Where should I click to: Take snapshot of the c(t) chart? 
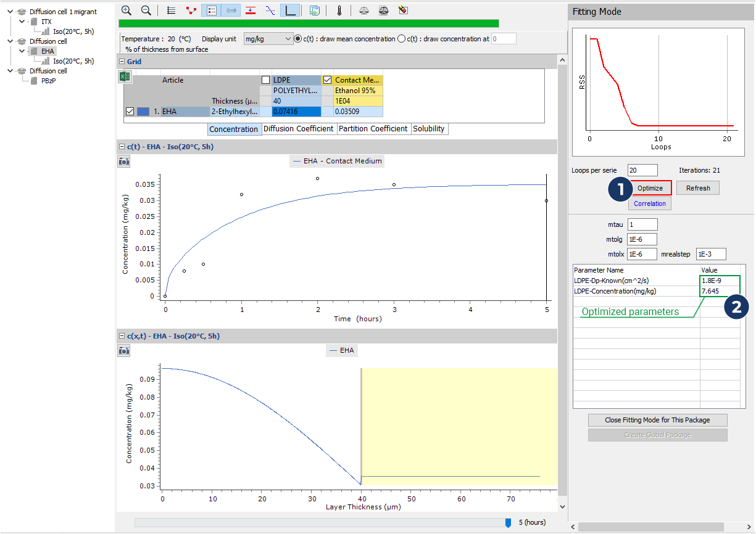(x=124, y=161)
